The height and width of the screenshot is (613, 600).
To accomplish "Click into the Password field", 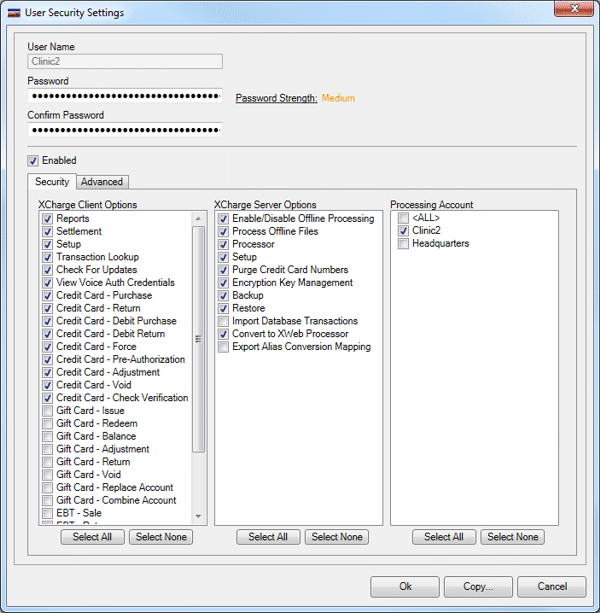I will click(125, 96).
